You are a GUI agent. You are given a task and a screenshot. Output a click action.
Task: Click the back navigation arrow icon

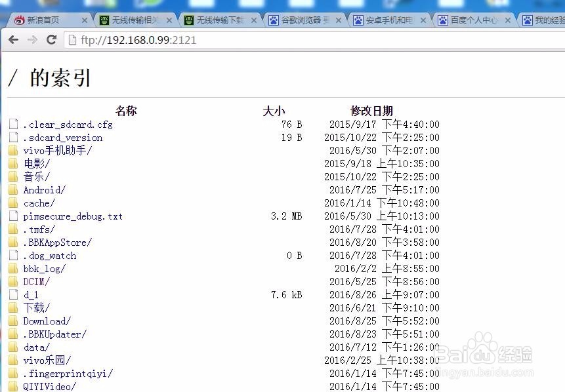14,40
